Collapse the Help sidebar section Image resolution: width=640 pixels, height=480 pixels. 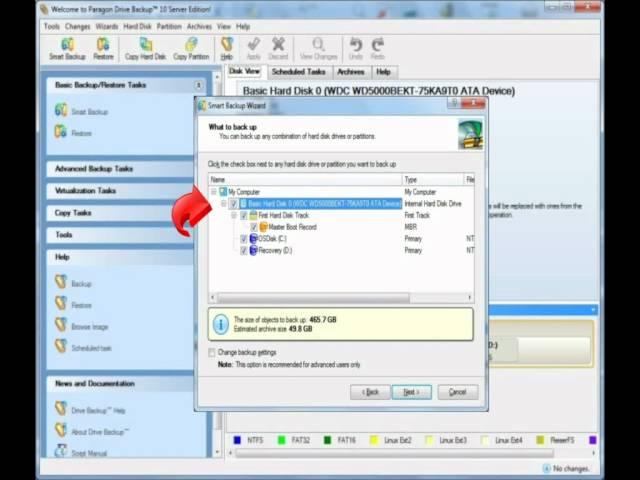(x=120, y=257)
